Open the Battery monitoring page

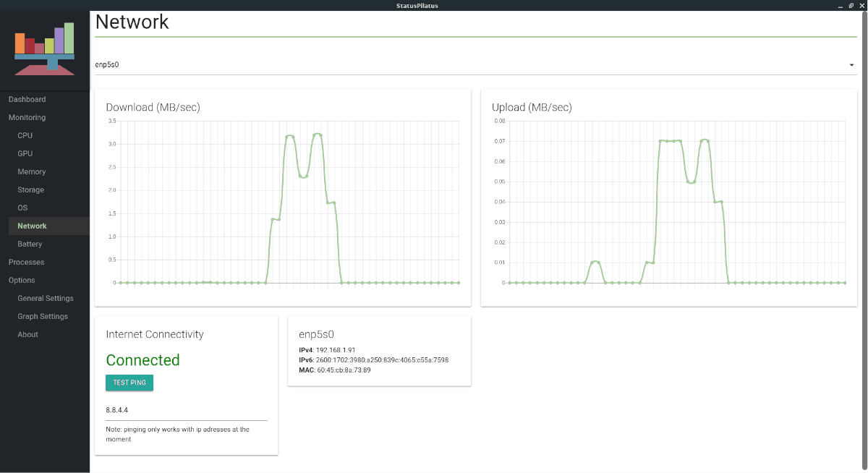(30, 244)
